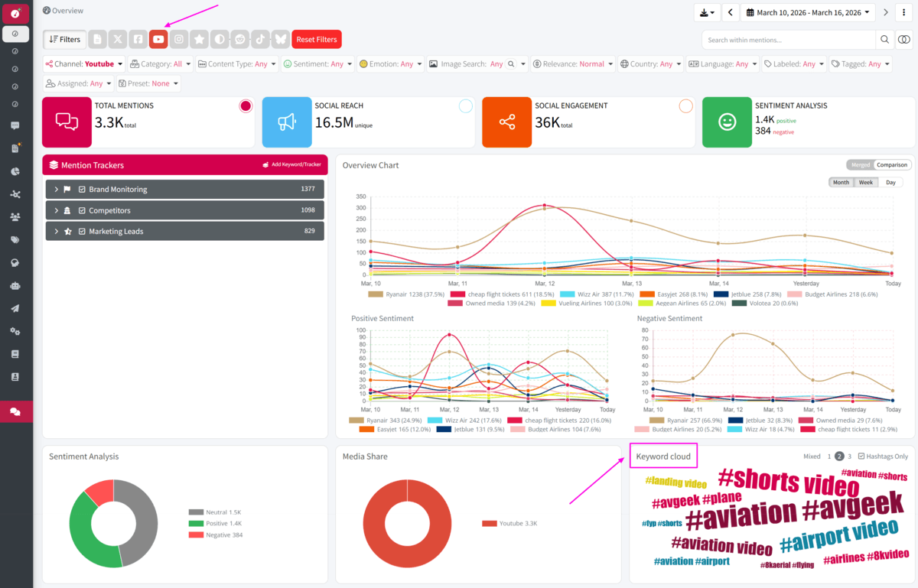Open the Emotion filter dropdown
The width and height of the screenshot is (918, 588).
tap(390, 64)
